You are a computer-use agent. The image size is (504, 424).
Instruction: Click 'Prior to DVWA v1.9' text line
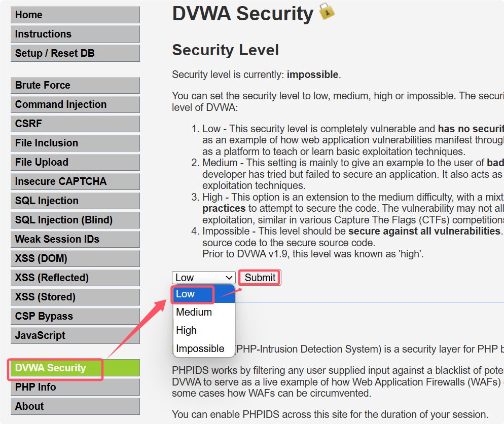[x=313, y=254]
